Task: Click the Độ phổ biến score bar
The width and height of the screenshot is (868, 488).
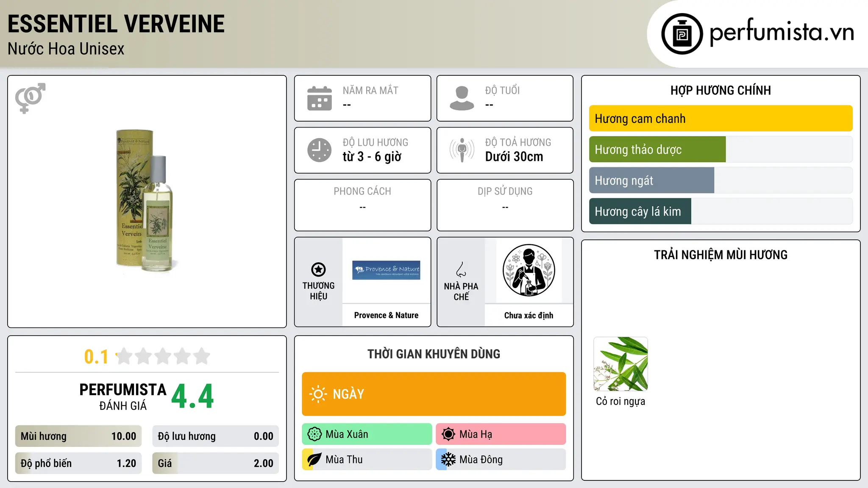Action: click(78, 463)
